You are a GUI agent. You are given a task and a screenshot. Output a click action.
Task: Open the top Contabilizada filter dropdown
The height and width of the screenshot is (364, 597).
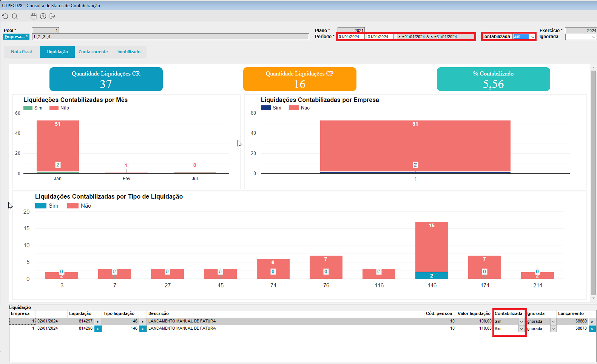pyautogui.click(x=532, y=37)
